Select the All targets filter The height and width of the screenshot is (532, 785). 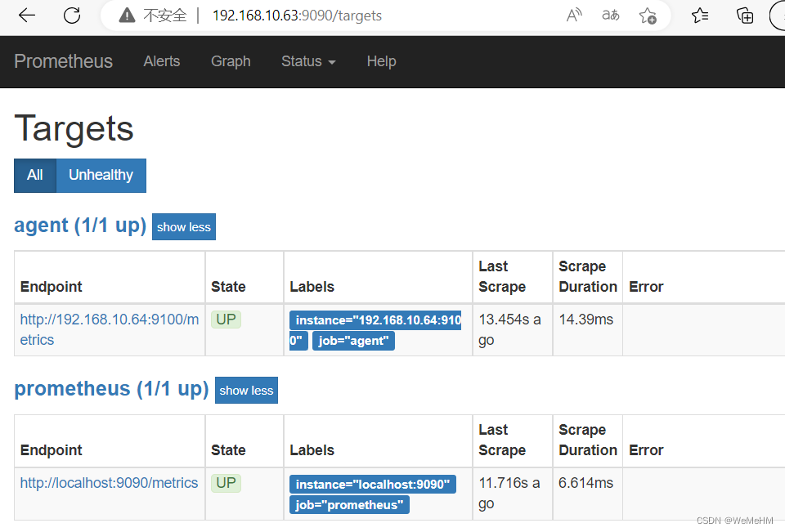pyautogui.click(x=35, y=175)
